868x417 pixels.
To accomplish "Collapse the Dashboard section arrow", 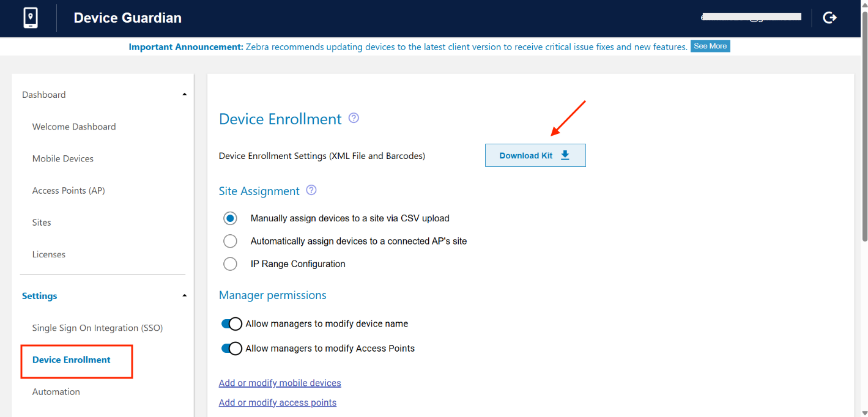I will [x=185, y=95].
